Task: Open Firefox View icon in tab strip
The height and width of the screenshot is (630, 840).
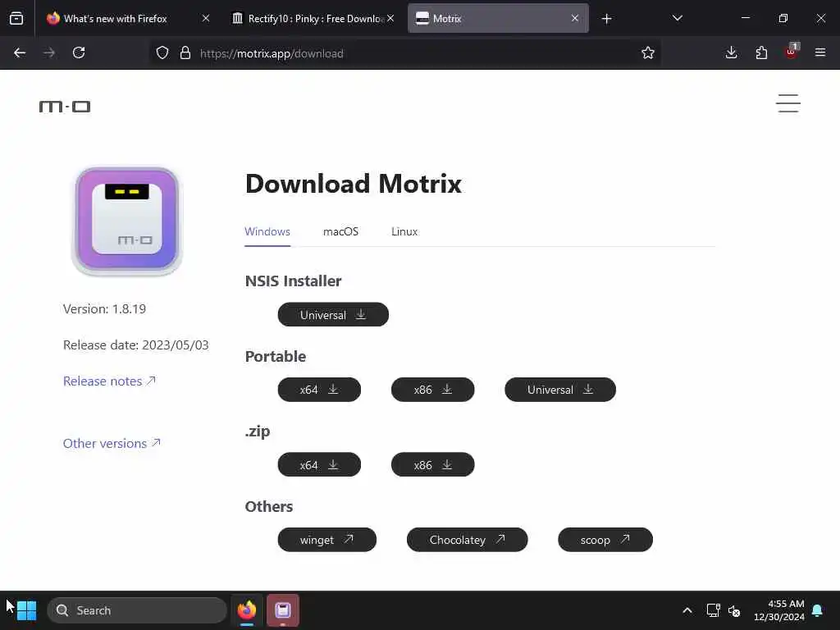Action: coord(16,19)
